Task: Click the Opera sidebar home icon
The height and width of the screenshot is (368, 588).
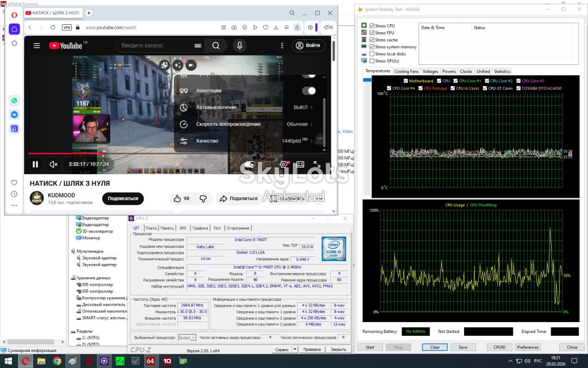Action: point(14,29)
